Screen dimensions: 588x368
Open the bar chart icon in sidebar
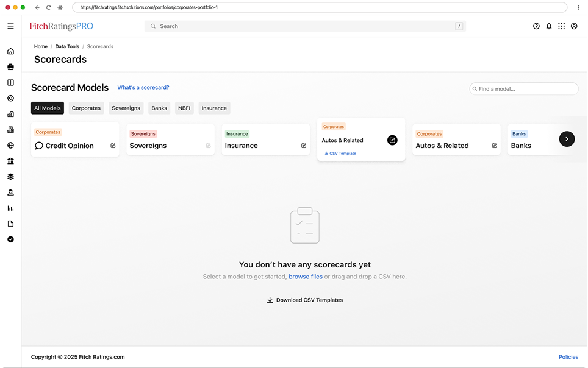pyautogui.click(x=10, y=208)
